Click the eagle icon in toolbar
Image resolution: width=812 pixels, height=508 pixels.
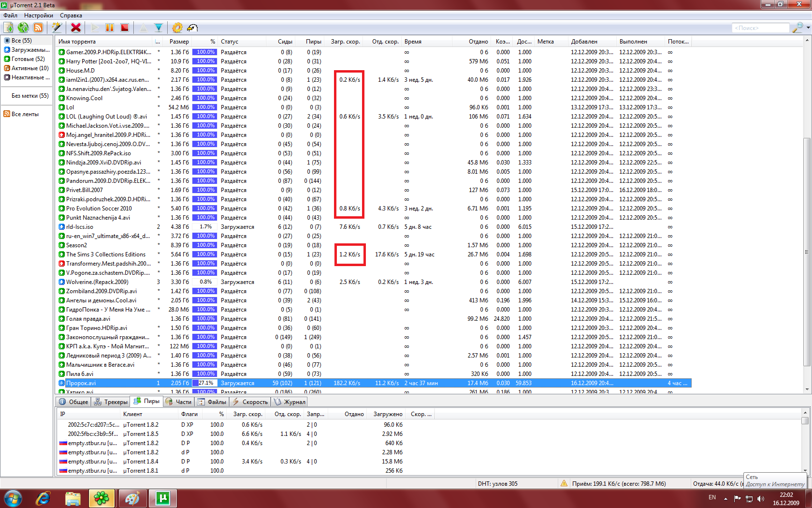click(x=192, y=28)
